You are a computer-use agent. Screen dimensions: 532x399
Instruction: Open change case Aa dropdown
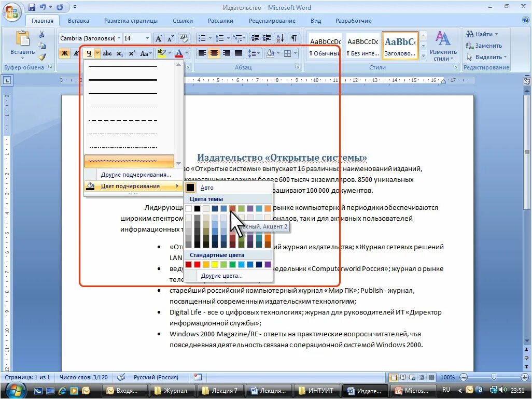coord(145,53)
